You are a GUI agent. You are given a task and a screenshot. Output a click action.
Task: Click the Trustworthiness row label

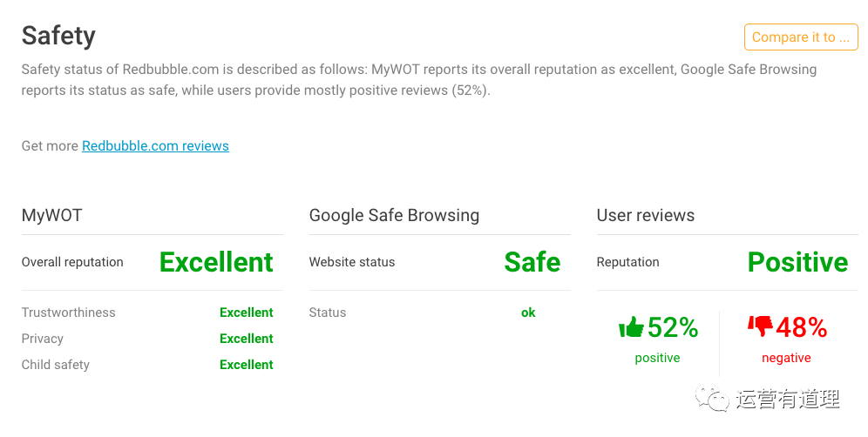pos(69,313)
